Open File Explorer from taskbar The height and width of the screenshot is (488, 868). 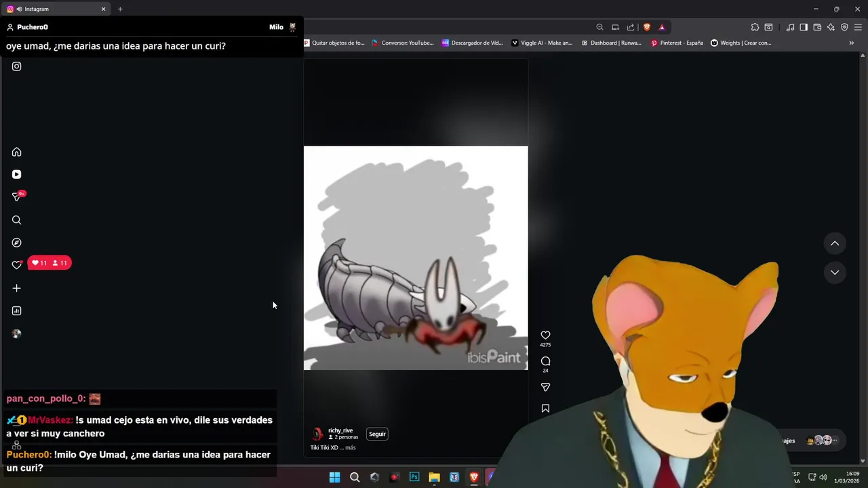[434, 477]
